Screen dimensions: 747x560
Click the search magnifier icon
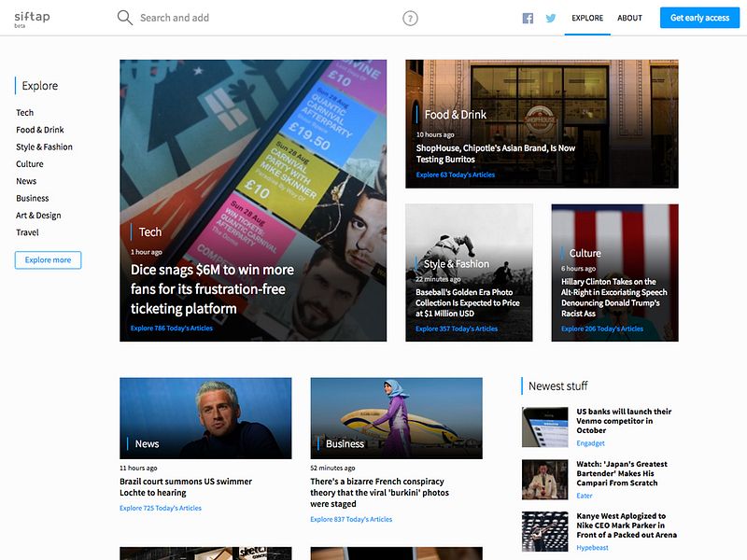pyautogui.click(x=125, y=18)
